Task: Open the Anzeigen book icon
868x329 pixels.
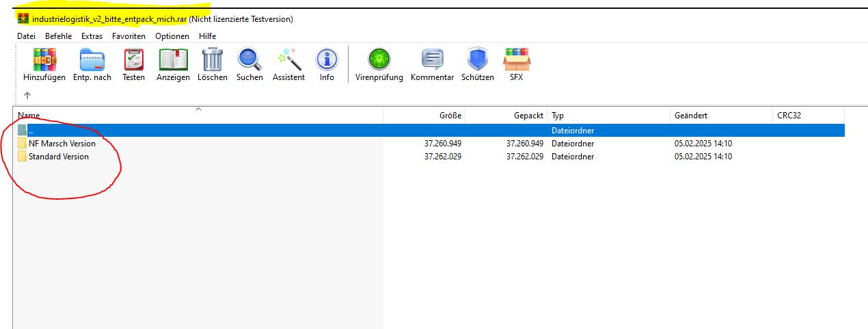Action: pos(173,60)
